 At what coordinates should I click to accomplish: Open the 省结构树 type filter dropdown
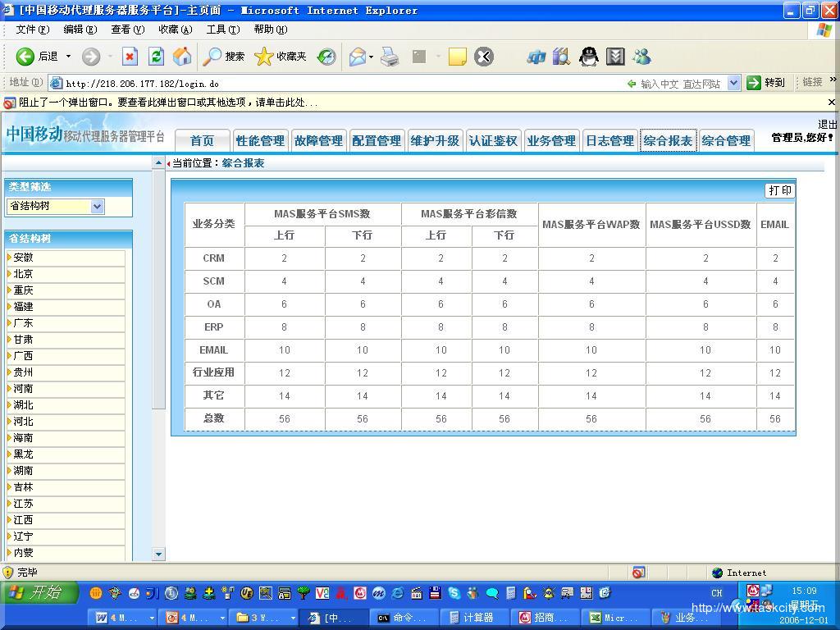pyautogui.click(x=97, y=207)
